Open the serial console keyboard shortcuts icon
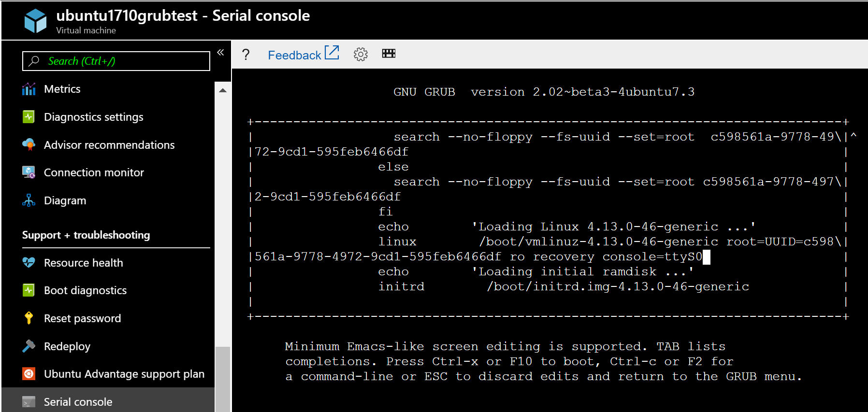The width and height of the screenshot is (868, 412). 389,54
